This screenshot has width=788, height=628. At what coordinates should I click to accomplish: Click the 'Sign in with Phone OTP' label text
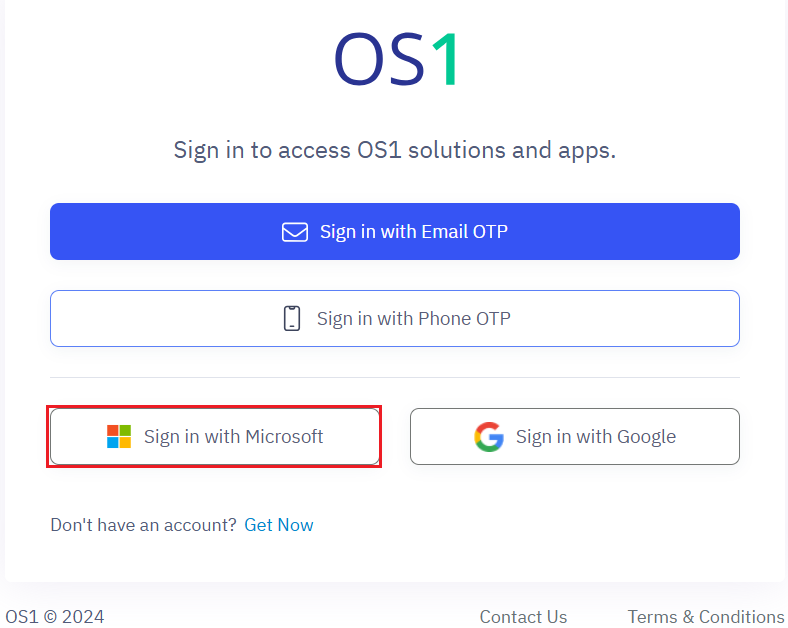tap(414, 319)
